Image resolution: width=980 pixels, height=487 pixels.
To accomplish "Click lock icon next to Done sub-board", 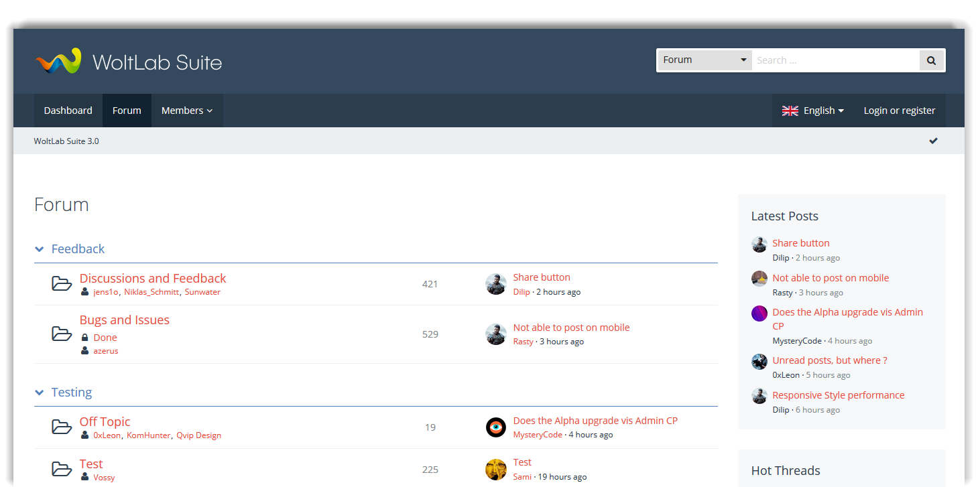I will [x=84, y=338].
